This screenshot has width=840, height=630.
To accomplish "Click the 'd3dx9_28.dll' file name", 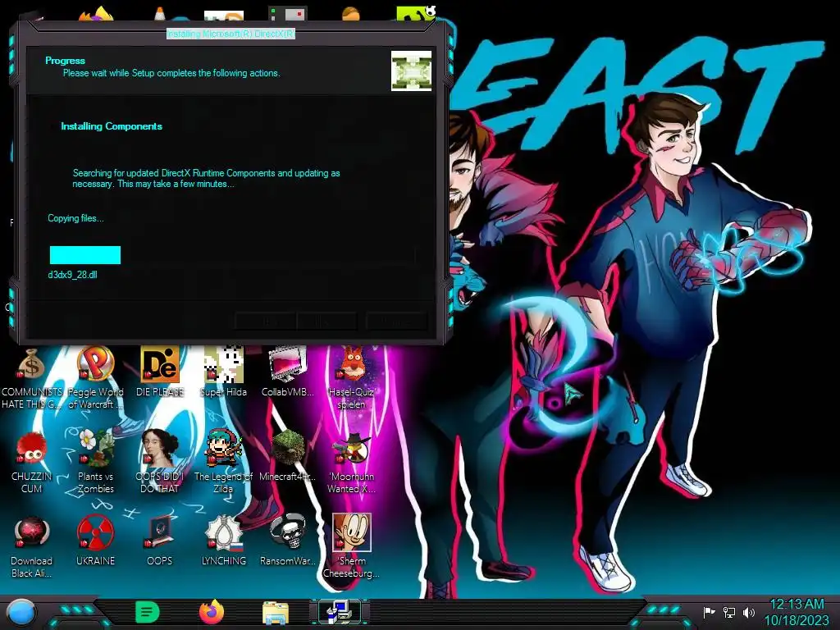I will coord(73,275).
